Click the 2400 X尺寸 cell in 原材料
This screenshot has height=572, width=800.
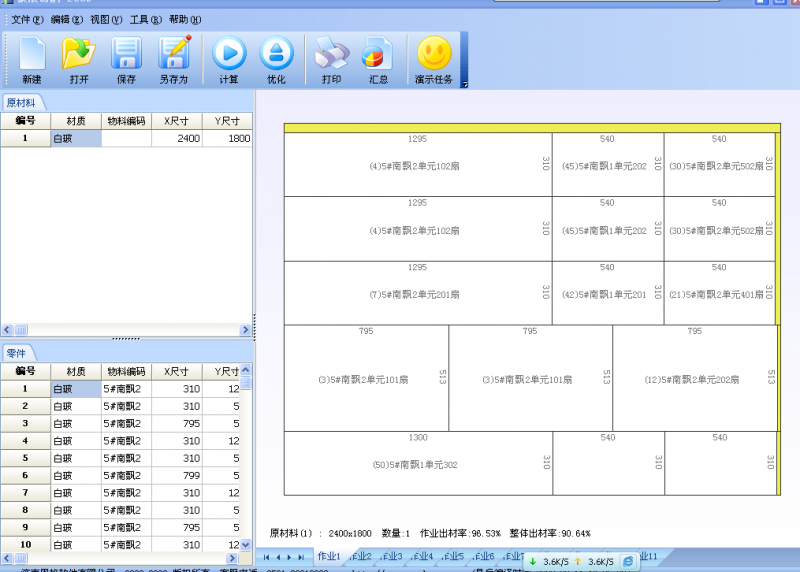coord(177,138)
